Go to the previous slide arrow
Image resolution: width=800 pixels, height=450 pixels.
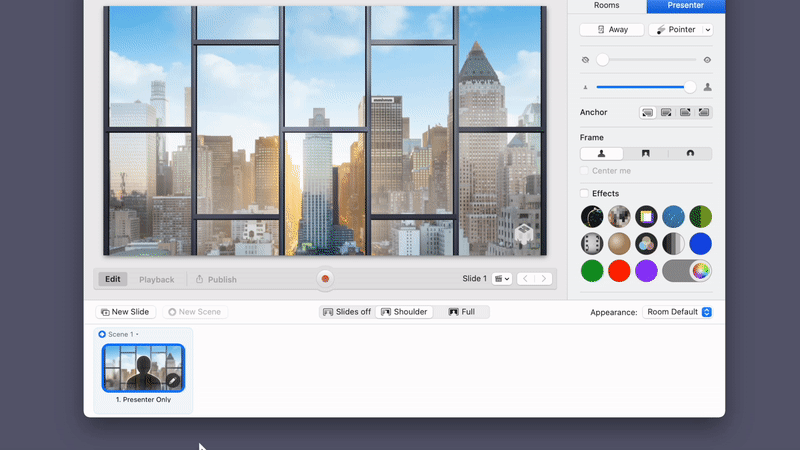point(526,279)
